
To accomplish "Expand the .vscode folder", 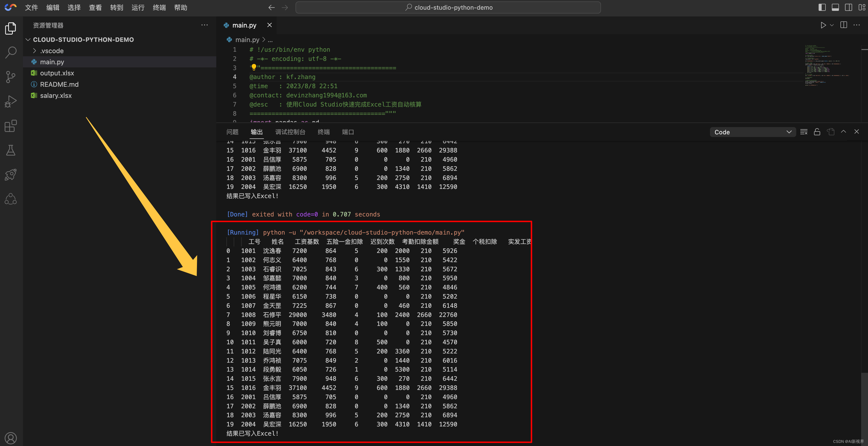I will tap(51, 51).
